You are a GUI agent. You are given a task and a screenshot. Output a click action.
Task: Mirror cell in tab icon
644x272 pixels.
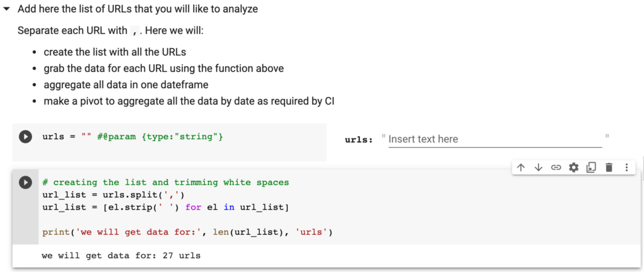(x=591, y=167)
